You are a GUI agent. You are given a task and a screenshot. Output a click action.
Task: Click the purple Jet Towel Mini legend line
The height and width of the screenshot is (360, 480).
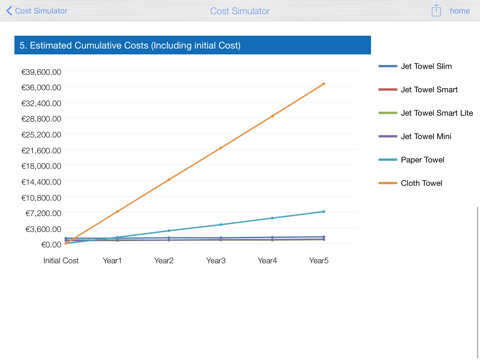pos(388,136)
